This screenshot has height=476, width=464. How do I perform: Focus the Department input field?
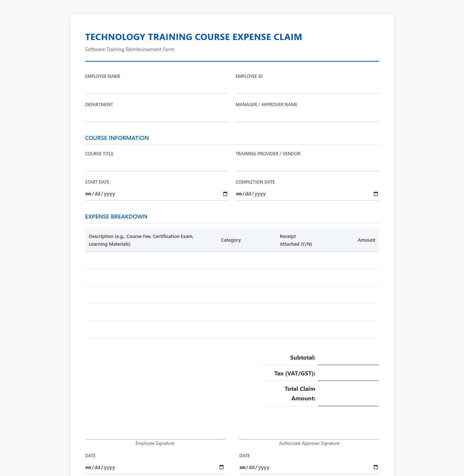(x=157, y=115)
